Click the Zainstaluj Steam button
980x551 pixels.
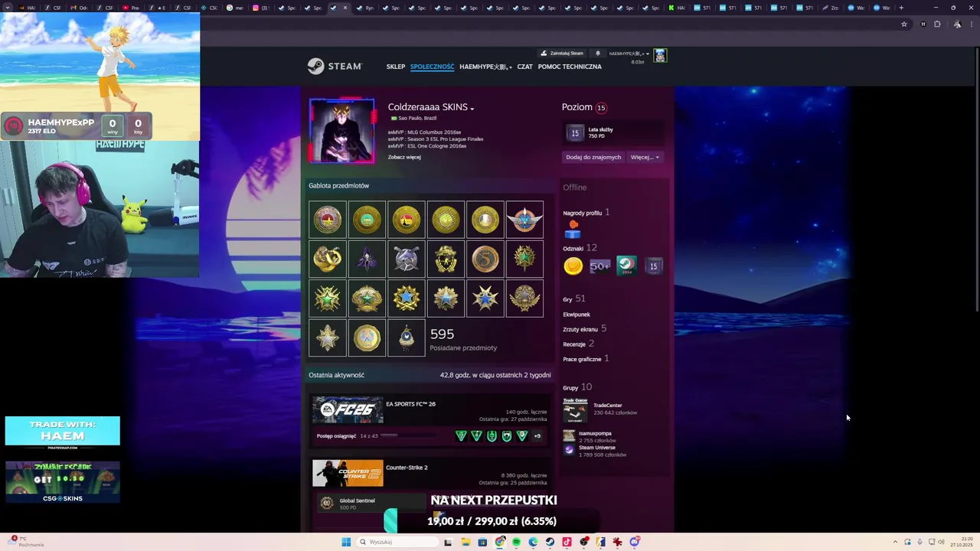(563, 54)
